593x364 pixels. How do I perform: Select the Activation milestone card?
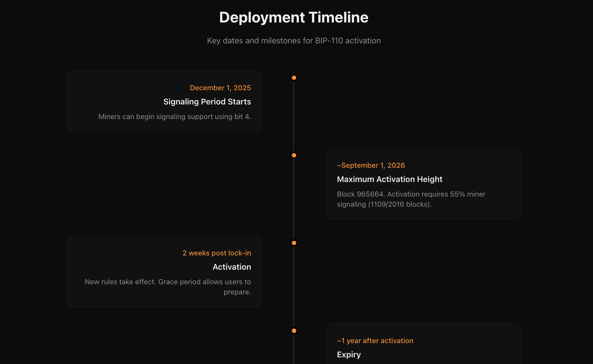point(164,272)
